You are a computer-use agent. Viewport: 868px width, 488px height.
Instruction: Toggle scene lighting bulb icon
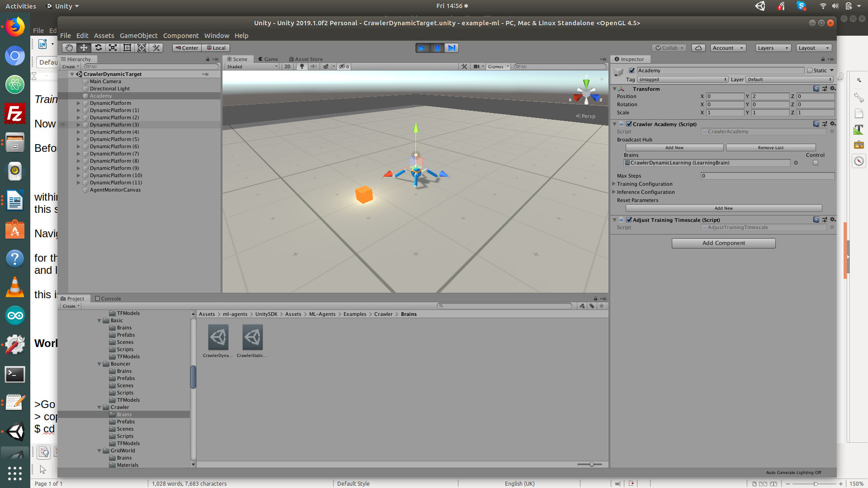click(302, 66)
